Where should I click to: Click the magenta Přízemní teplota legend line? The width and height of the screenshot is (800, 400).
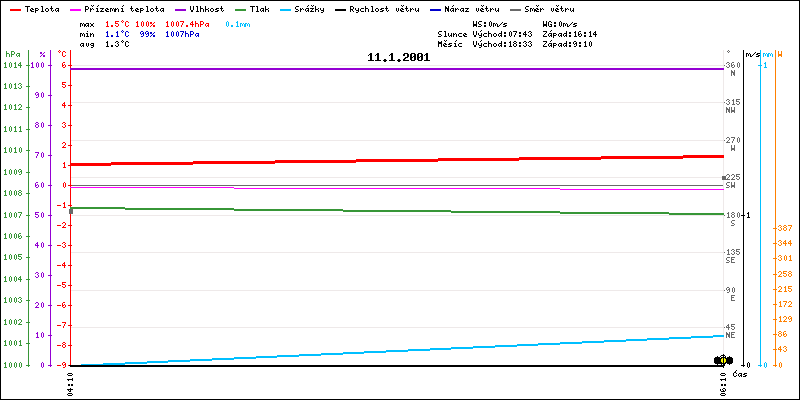click(75, 8)
